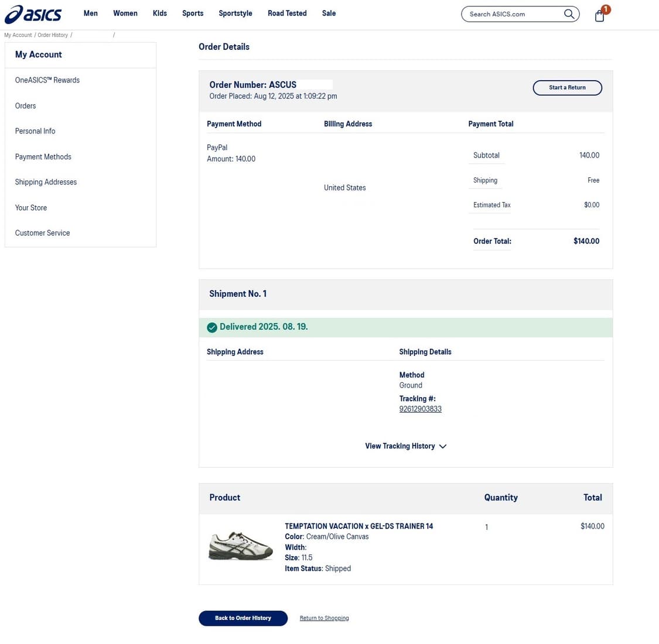This screenshot has width=659, height=644.
Task: Click PayPal payment method text
Action: (217, 148)
